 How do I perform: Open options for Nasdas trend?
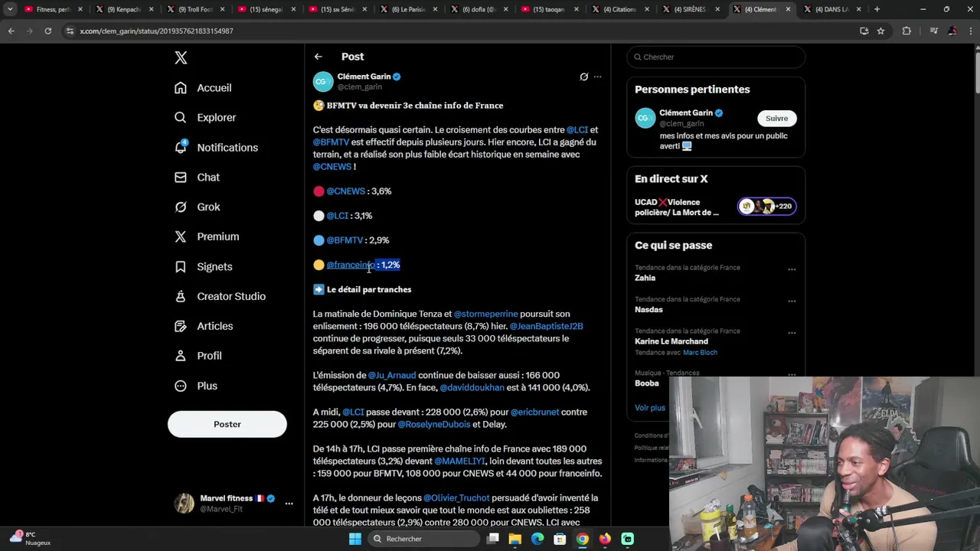(792, 302)
